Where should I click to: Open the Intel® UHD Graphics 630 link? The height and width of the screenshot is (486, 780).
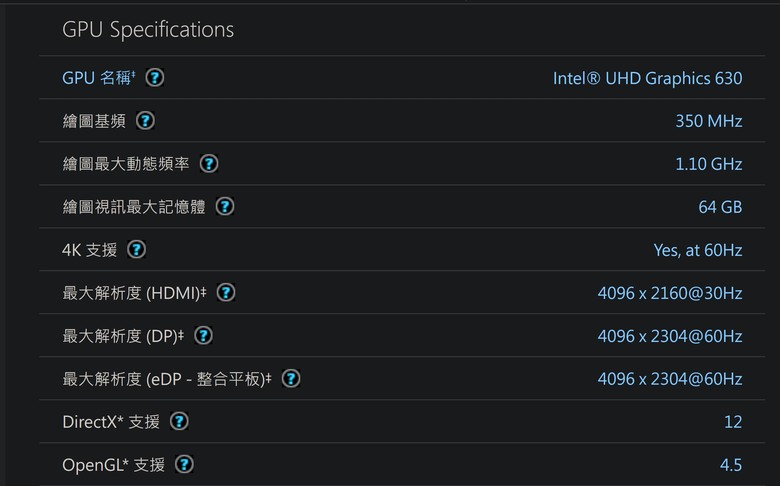(x=648, y=78)
